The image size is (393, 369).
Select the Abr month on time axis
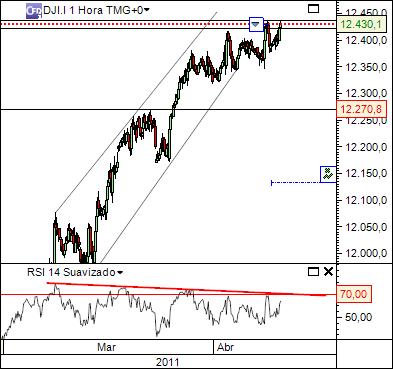tap(226, 347)
